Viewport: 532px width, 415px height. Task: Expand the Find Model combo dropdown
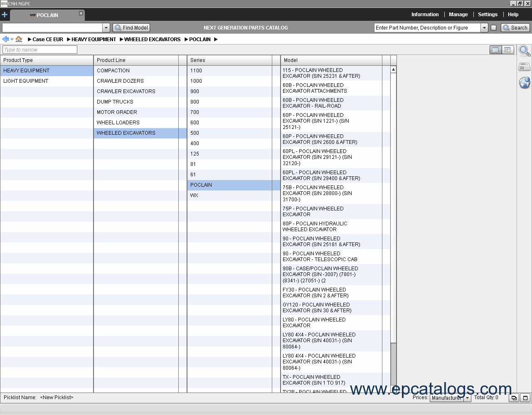tap(106, 28)
